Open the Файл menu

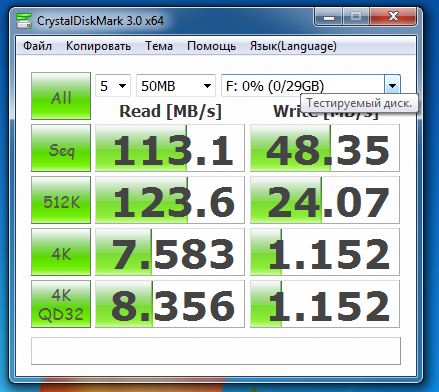37,46
